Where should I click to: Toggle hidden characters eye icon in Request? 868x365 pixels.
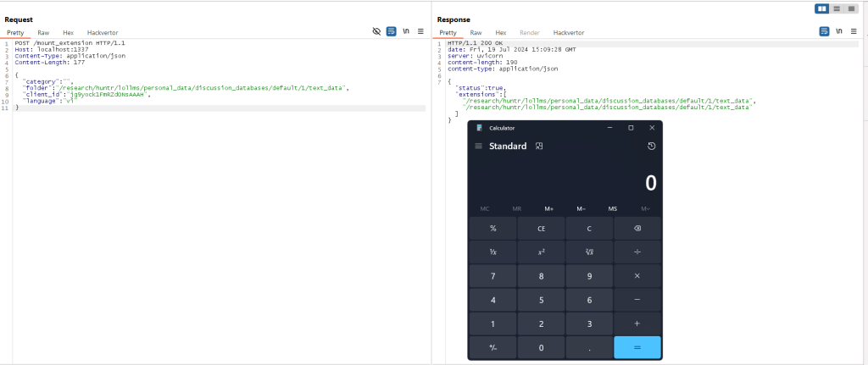376,31
